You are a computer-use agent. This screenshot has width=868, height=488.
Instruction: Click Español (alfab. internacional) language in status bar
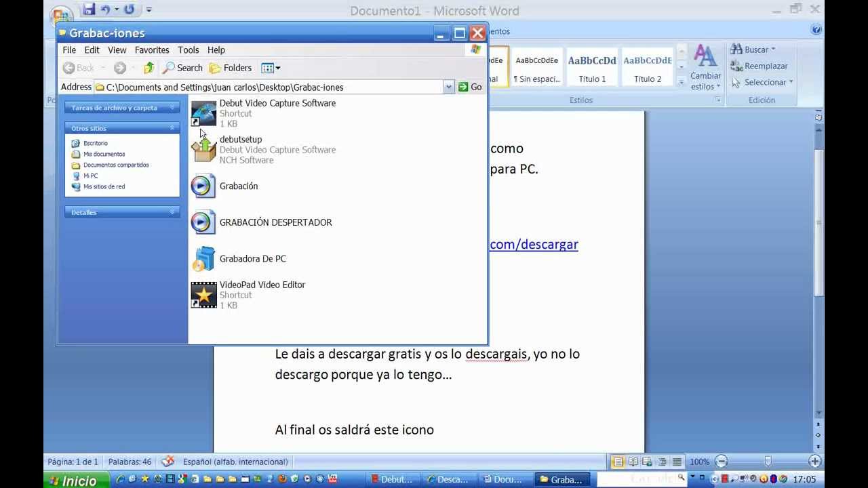pos(235,462)
